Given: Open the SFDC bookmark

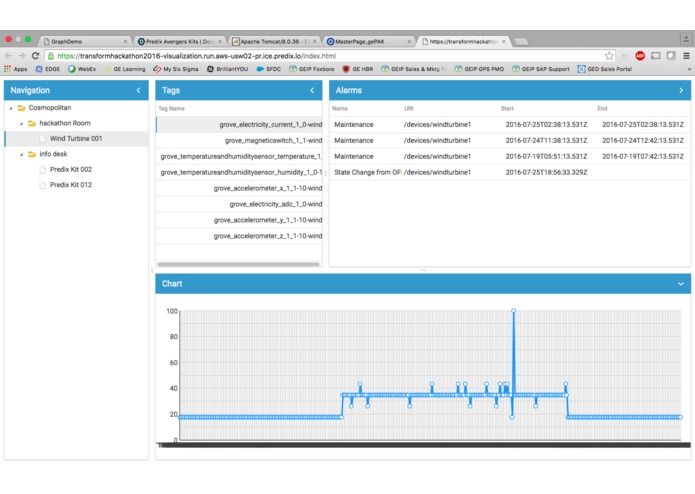Looking at the screenshot, I should coord(269,69).
